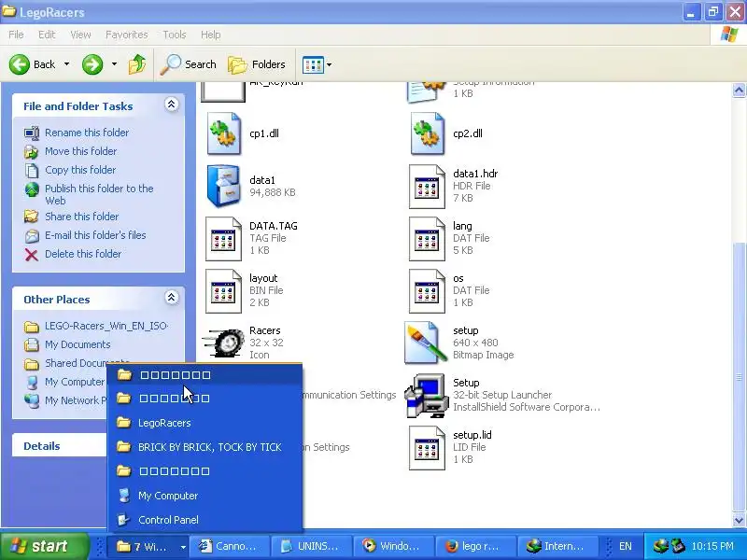This screenshot has height=560, width=747.
Task: Click Publish this folder to the Web
Action: coord(99,194)
